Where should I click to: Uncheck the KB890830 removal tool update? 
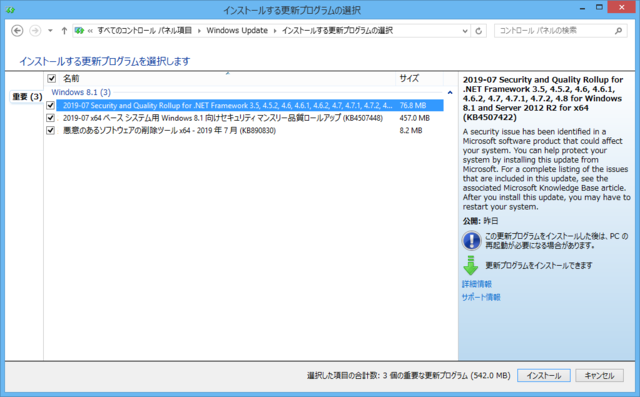point(50,131)
